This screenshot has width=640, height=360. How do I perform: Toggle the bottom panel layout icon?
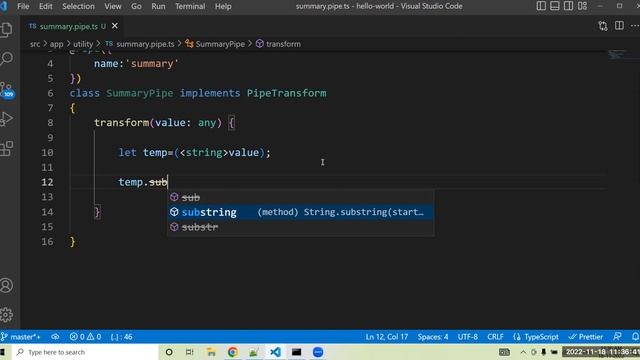[555, 6]
